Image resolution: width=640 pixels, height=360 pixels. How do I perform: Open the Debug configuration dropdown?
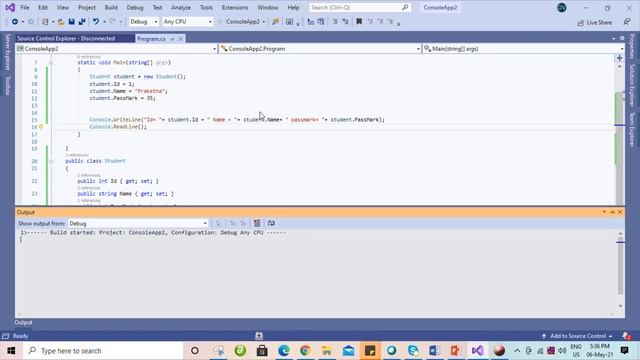point(143,22)
